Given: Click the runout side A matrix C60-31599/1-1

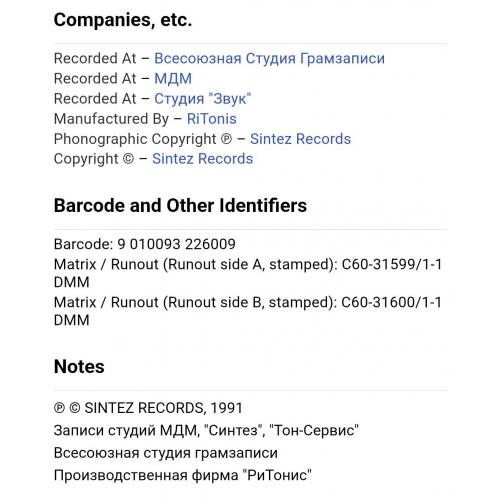Looking at the screenshot, I should [x=392, y=265].
